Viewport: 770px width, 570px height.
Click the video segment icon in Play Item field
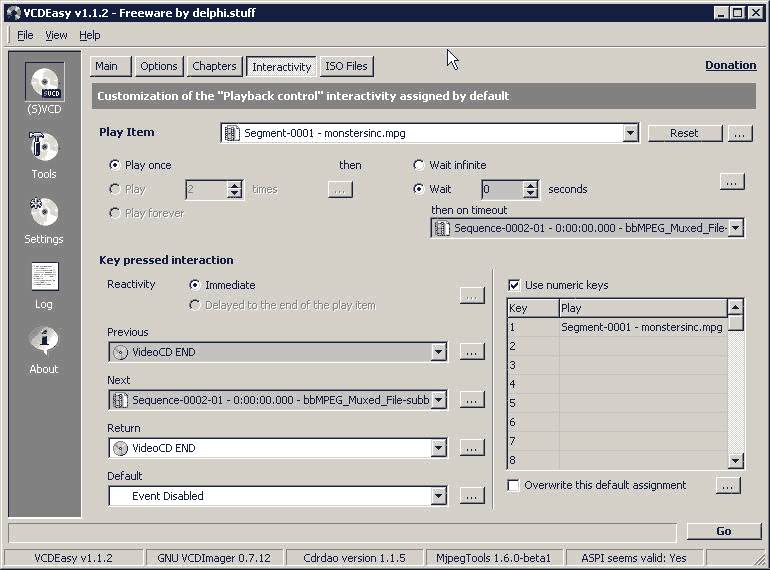click(232, 133)
